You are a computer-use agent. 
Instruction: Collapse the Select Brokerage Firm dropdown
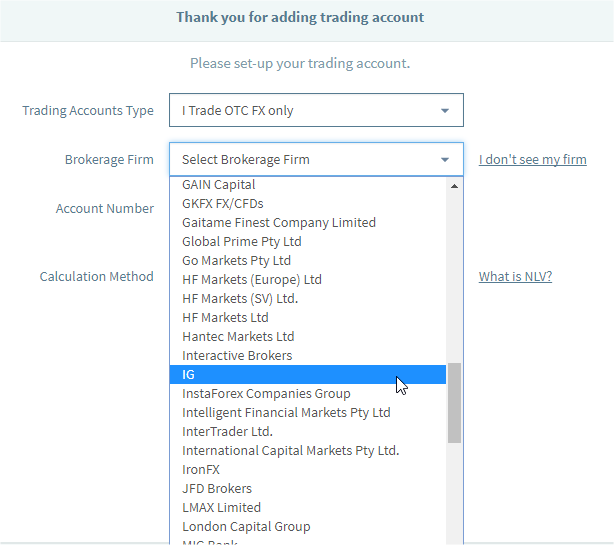pos(316,159)
